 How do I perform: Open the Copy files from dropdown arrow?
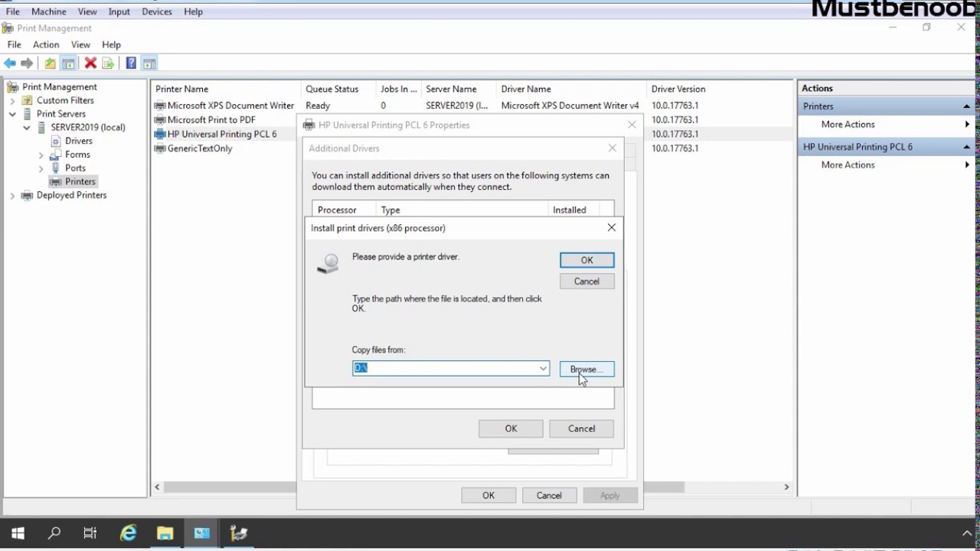click(543, 369)
